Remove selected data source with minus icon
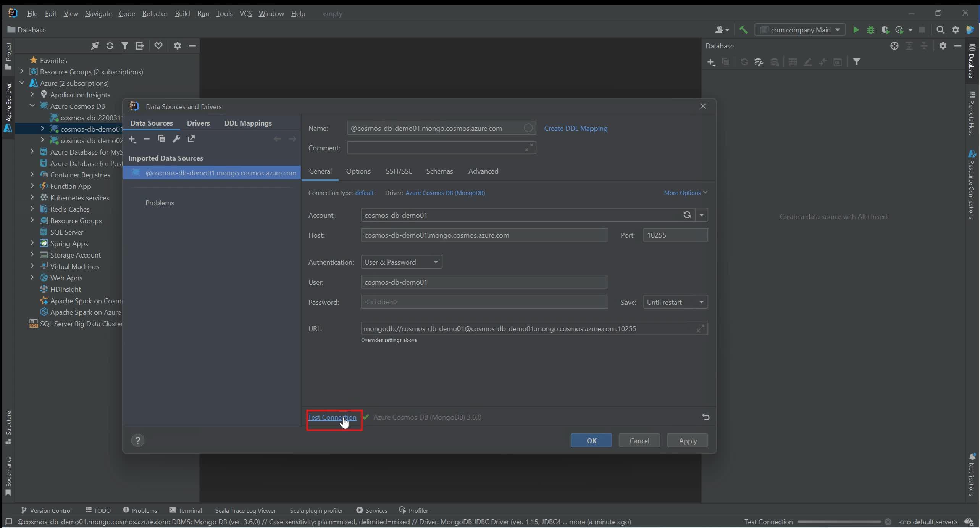Screen dimensions: 980x528 point(147,139)
